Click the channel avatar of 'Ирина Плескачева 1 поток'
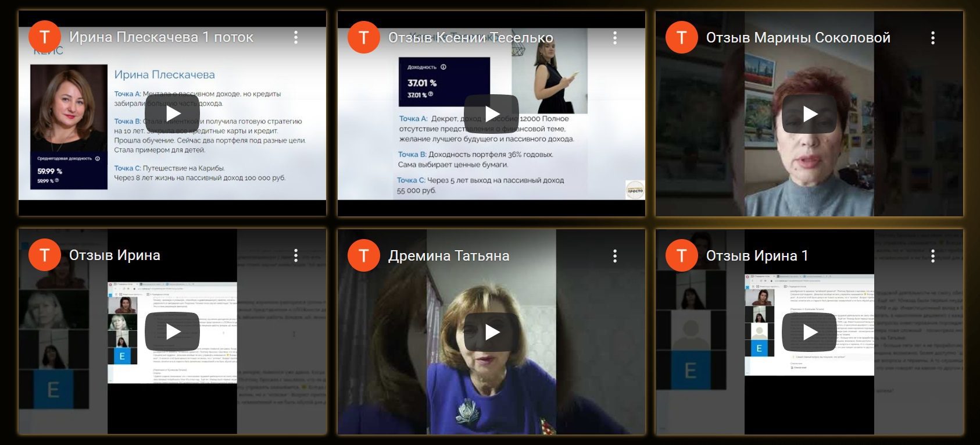Screen dimensions: 980x445 [45, 37]
